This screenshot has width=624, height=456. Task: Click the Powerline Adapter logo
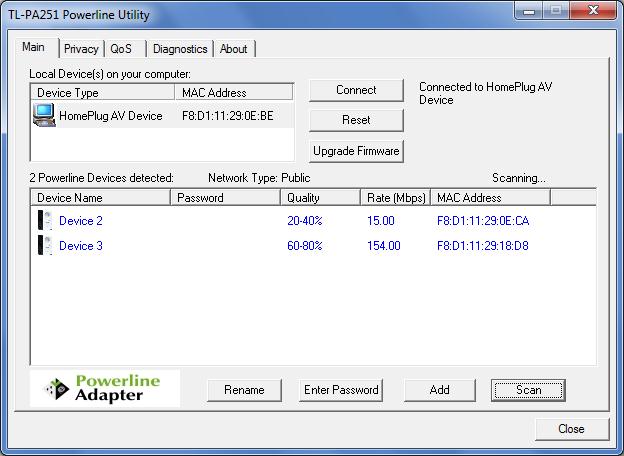point(106,388)
